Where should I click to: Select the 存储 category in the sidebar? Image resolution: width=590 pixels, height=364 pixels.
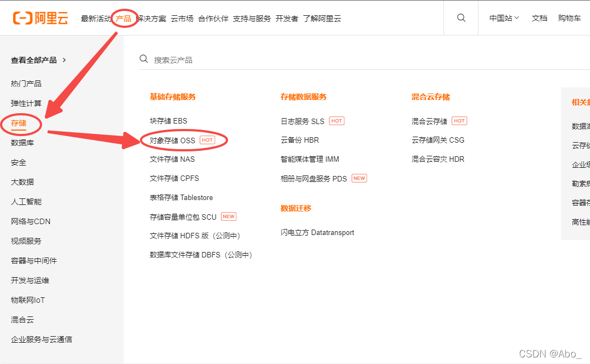coord(20,124)
